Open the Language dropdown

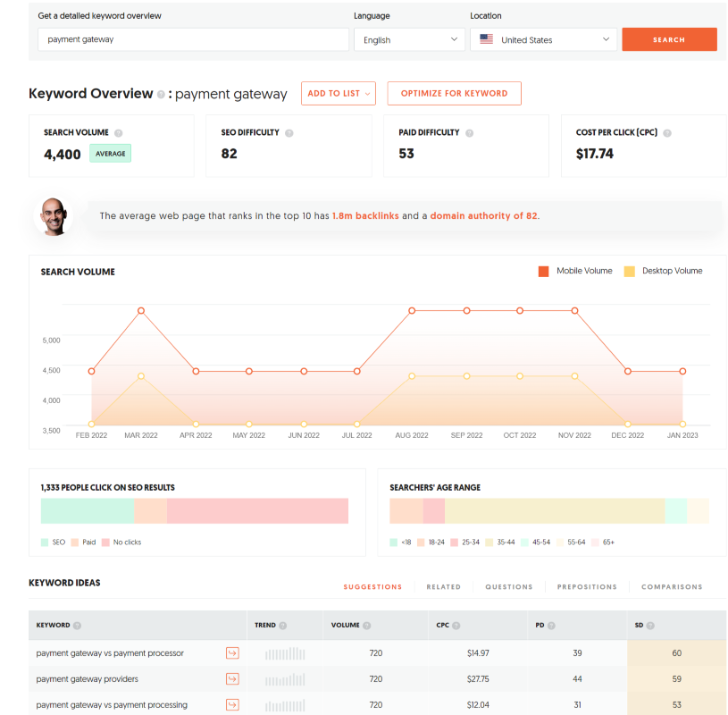coord(409,39)
